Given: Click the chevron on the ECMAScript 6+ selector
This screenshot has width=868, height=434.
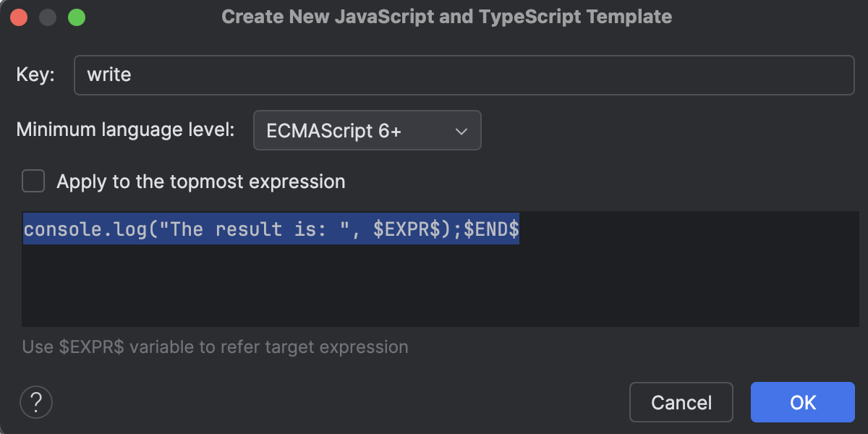Looking at the screenshot, I should [x=463, y=131].
